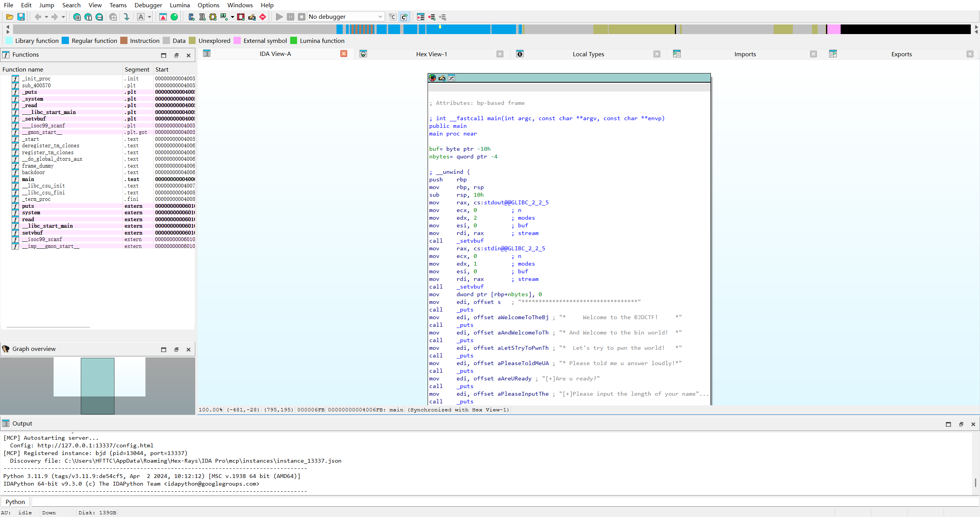This screenshot has height=517, width=980.
Task: Sort by the Segment column header
Action: click(x=137, y=69)
